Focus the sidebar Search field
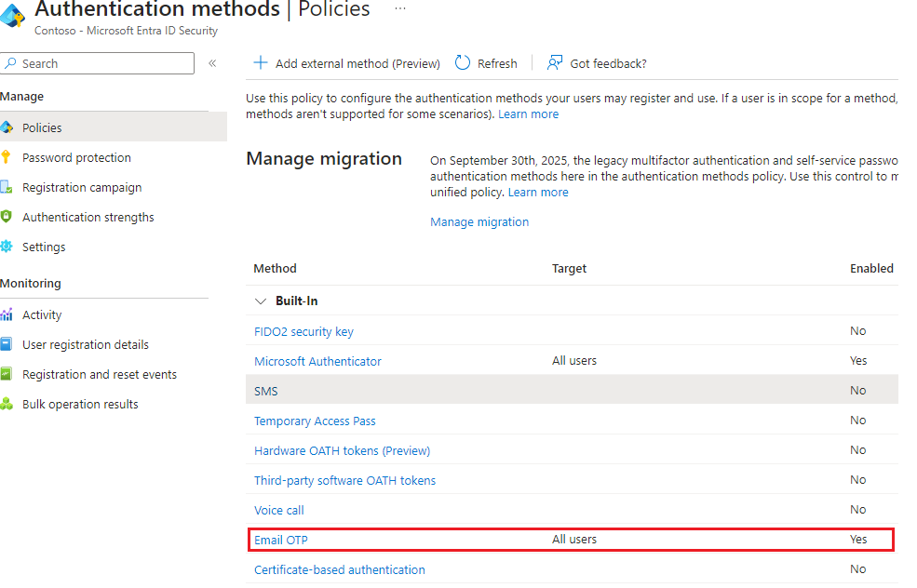Image resolution: width=917 pixels, height=588 pixels. [97, 63]
